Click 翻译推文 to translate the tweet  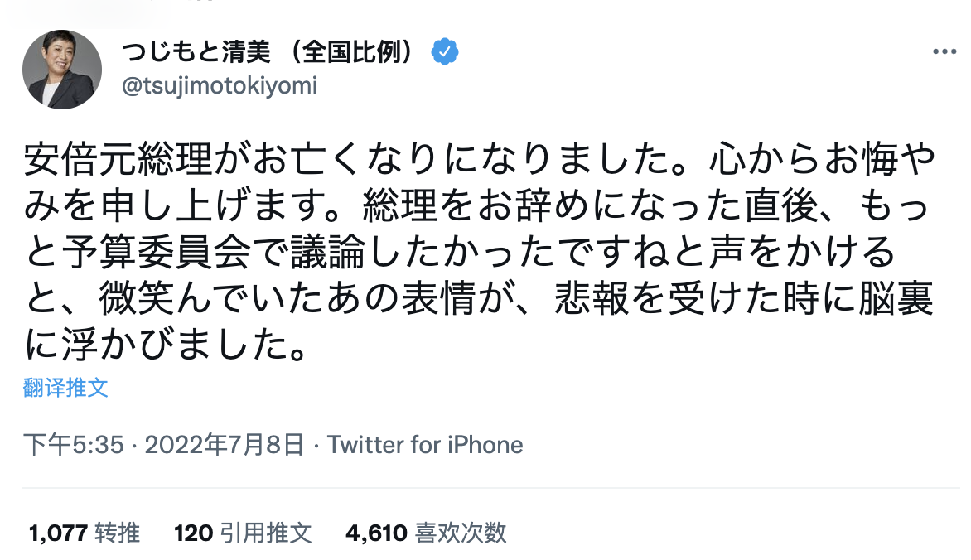click(x=65, y=388)
